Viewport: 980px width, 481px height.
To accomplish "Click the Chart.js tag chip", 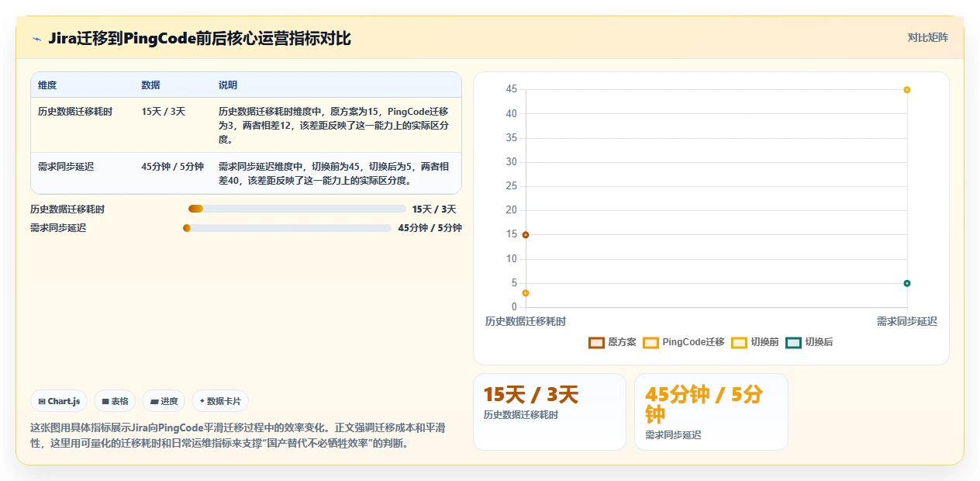I will point(60,401).
